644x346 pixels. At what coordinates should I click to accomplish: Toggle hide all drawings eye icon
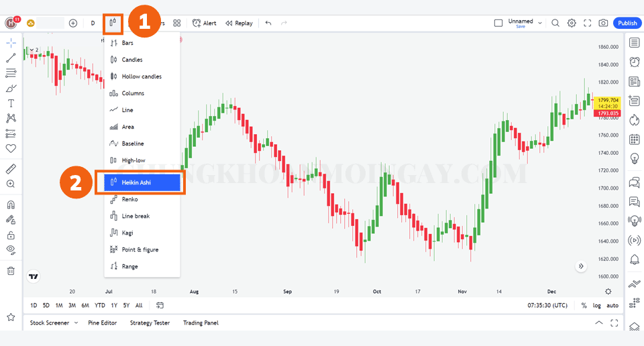11,249
